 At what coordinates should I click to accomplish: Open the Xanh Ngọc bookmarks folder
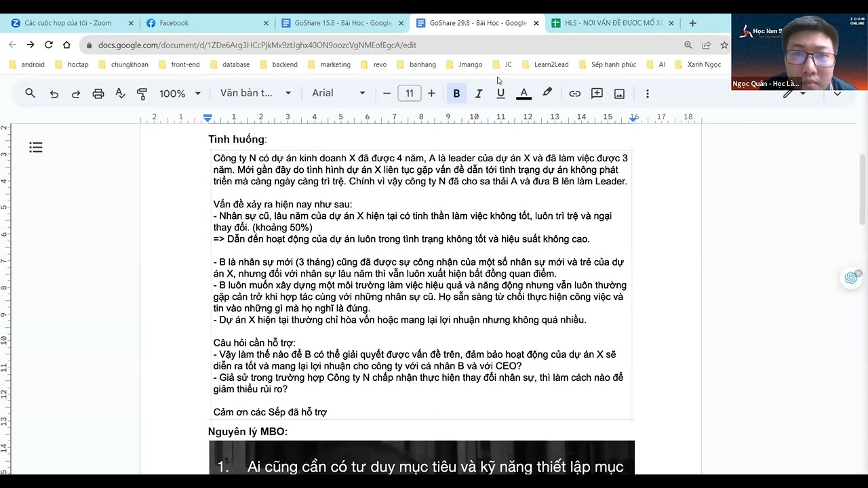click(x=697, y=64)
